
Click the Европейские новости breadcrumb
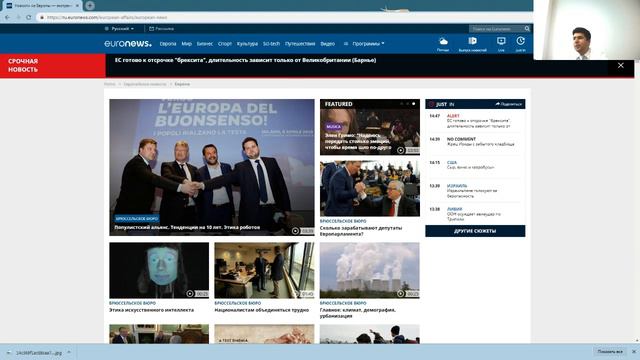[x=145, y=84]
